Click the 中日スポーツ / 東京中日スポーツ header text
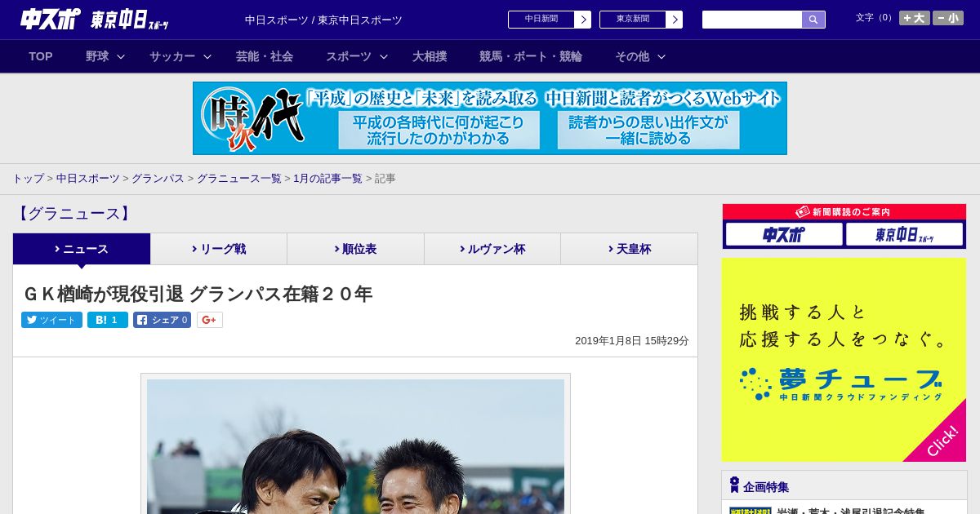This screenshot has height=514, width=980. tap(323, 20)
